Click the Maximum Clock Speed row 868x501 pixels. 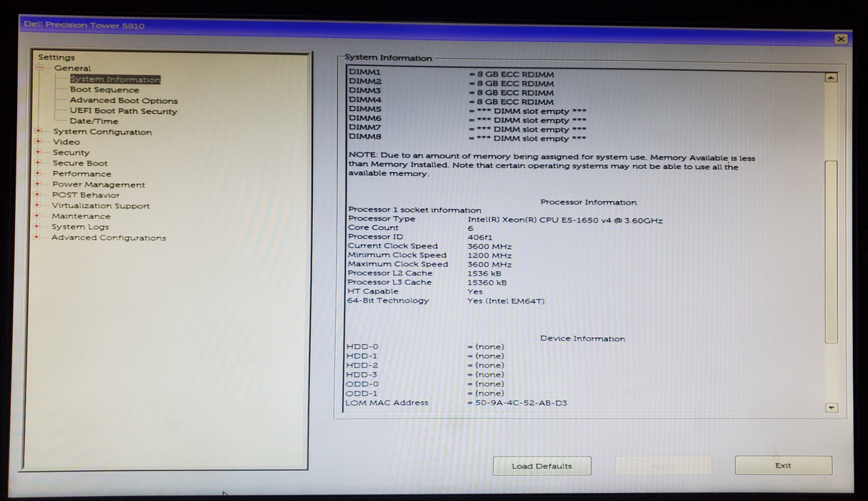tap(430, 264)
